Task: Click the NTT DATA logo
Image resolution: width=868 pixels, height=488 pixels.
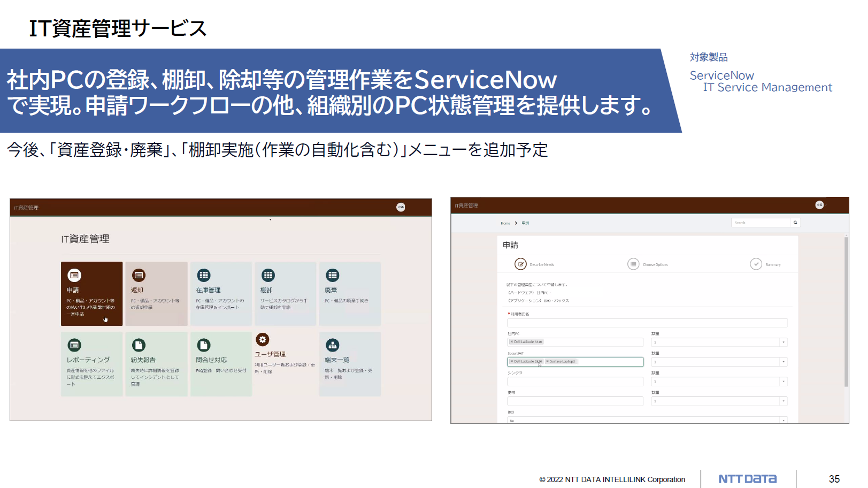Action: click(x=747, y=479)
